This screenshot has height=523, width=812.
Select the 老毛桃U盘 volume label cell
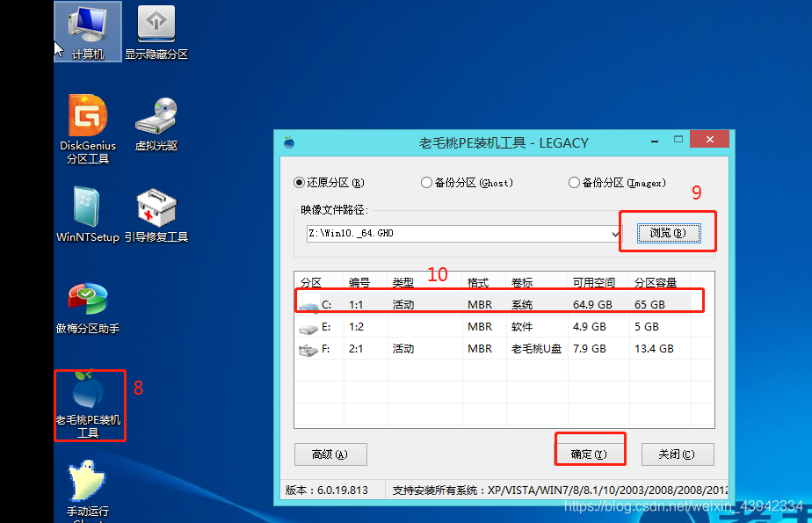tap(536, 348)
